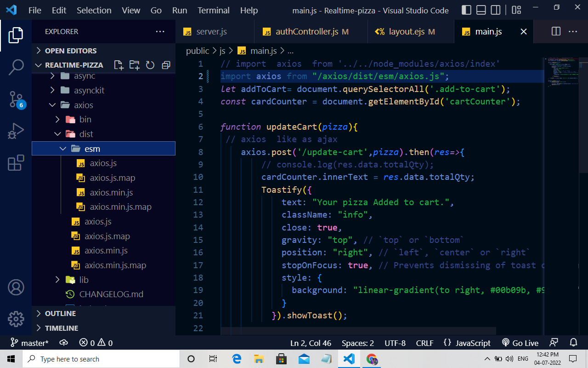Open the Run and Debug view
The width and height of the screenshot is (588, 368).
pyautogui.click(x=16, y=131)
